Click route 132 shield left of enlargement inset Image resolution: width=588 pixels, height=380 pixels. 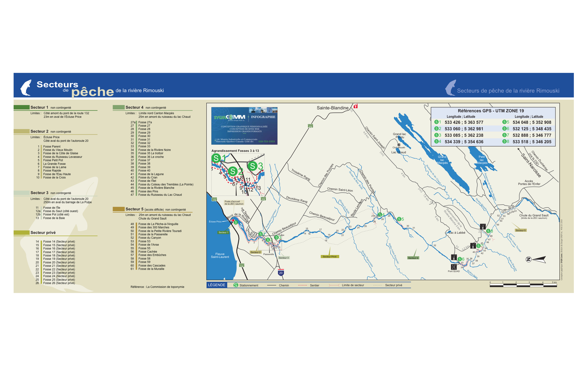(214, 199)
